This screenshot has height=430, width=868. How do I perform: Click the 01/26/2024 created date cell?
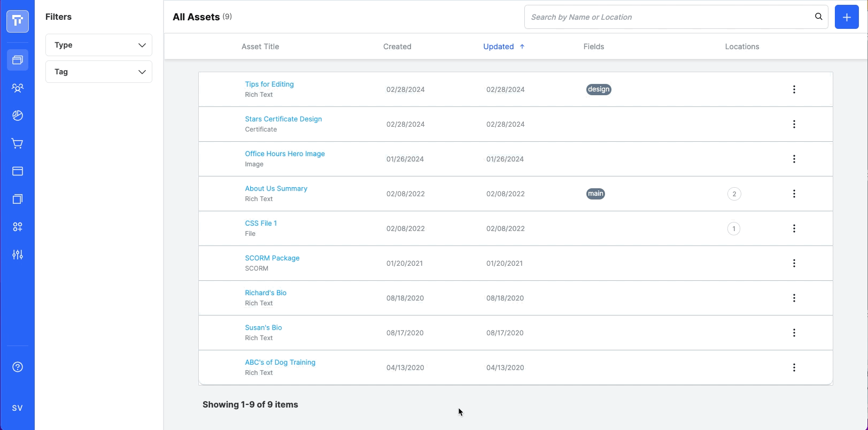[405, 159]
